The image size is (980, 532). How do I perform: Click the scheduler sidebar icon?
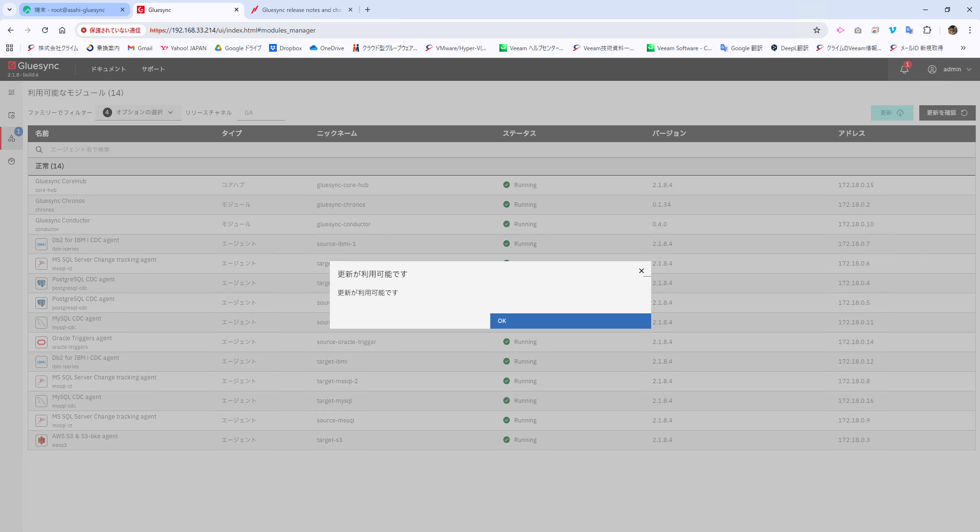(11, 115)
